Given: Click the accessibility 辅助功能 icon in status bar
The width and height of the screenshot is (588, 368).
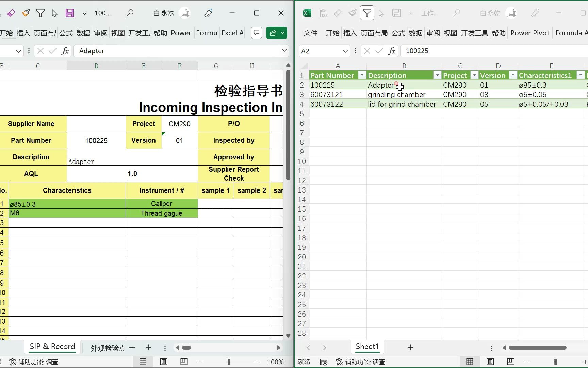Looking at the screenshot, I should pos(13,362).
